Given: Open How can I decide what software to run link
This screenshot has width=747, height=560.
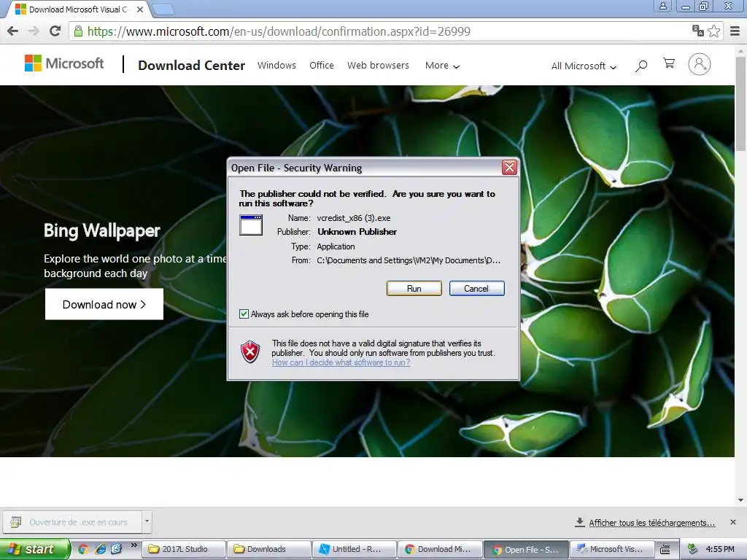Looking at the screenshot, I should (x=341, y=362).
